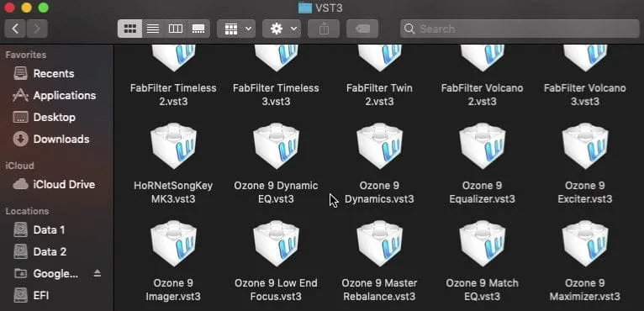644x311 pixels.
Task: Click the FabFilter Timeless 2.vst3 file name
Action: (x=173, y=94)
